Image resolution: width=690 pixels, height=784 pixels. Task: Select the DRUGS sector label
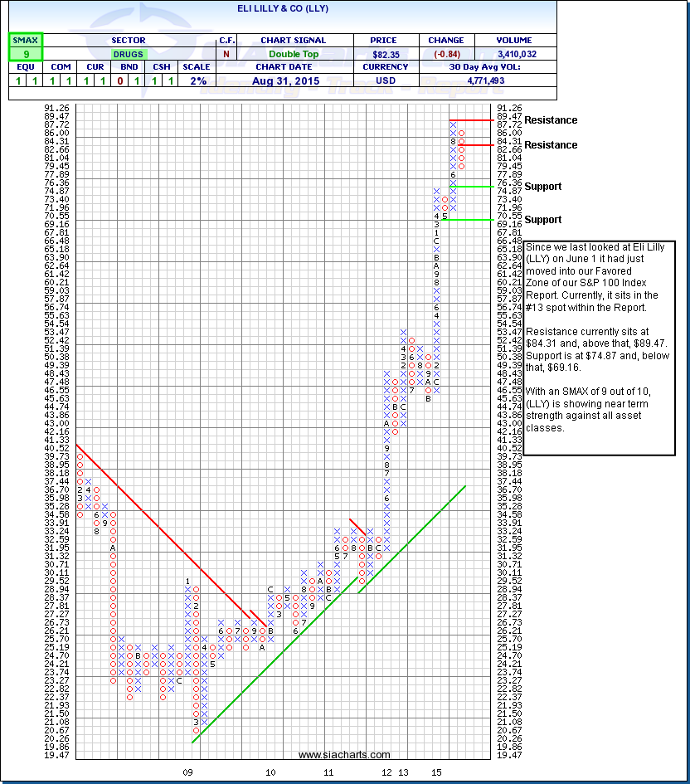click(128, 54)
